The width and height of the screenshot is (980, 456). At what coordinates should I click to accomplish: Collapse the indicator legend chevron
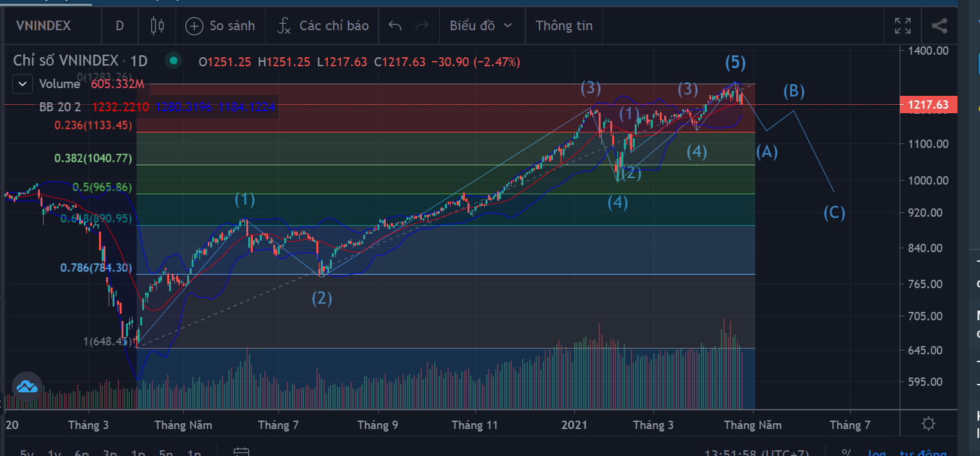pyautogui.click(x=23, y=84)
